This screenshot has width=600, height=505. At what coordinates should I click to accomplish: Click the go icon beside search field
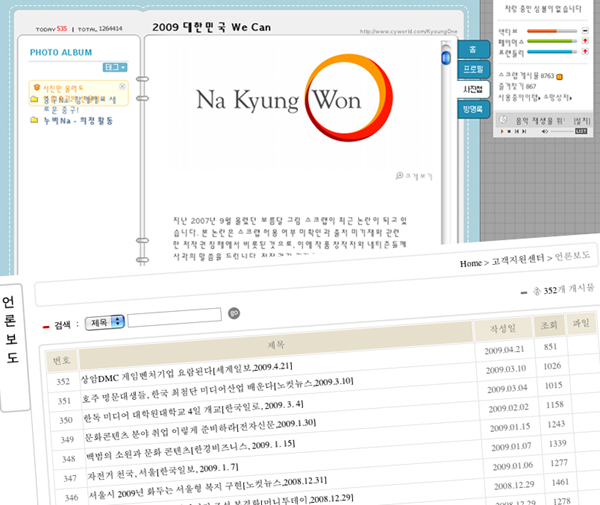235,313
